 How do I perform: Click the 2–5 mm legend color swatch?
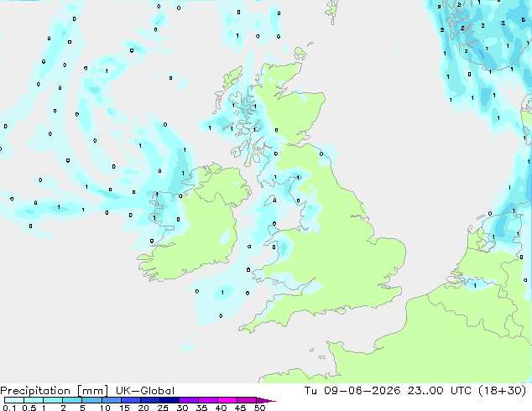point(72,400)
